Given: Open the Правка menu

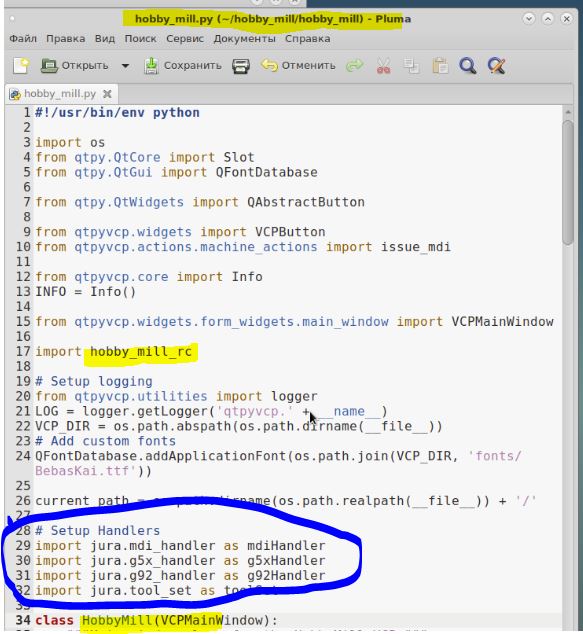Looking at the screenshot, I should tap(65, 39).
